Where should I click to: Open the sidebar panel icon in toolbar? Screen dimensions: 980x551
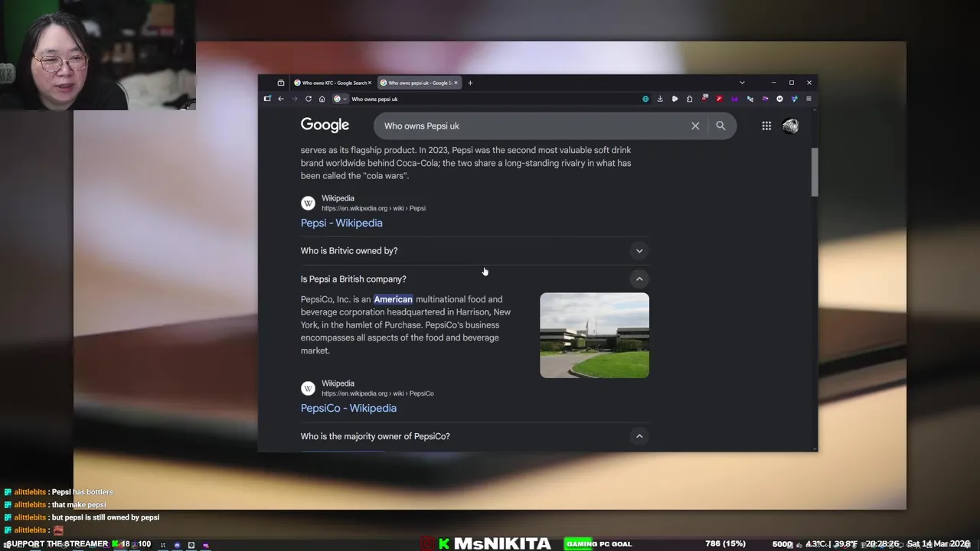267,99
